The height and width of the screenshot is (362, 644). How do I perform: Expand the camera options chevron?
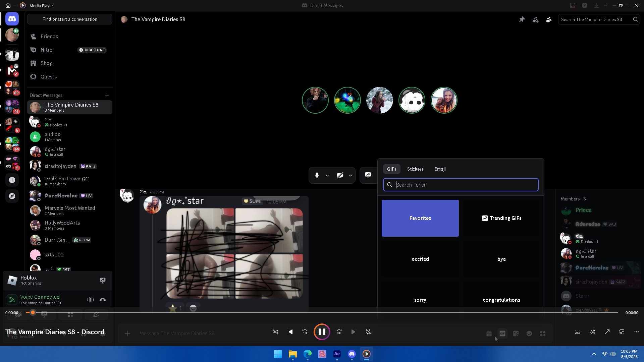pyautogui.click(x=351, y=175)
